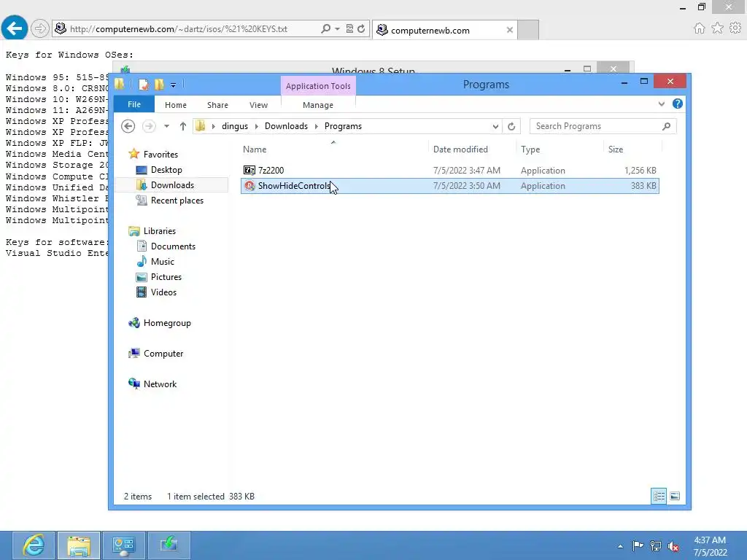Open a new tab in Internet Explorer
This screenshot has width=747, height=560.
point(528,29)
